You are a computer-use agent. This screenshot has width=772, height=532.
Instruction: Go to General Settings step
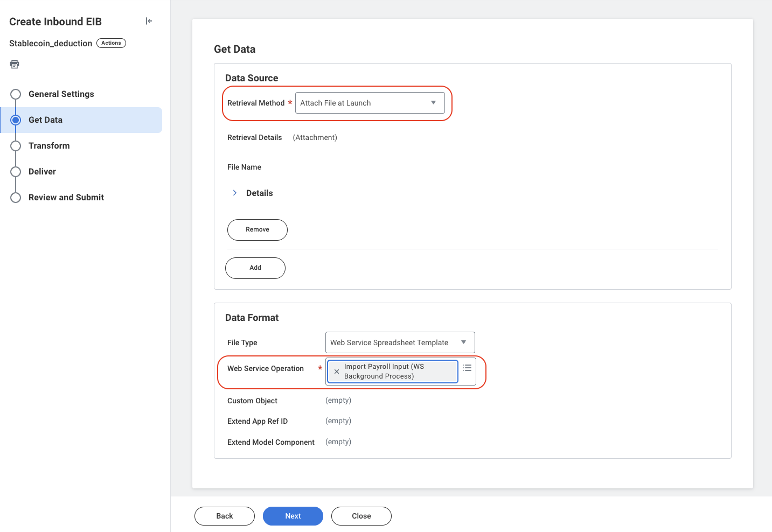pos(61,94)
